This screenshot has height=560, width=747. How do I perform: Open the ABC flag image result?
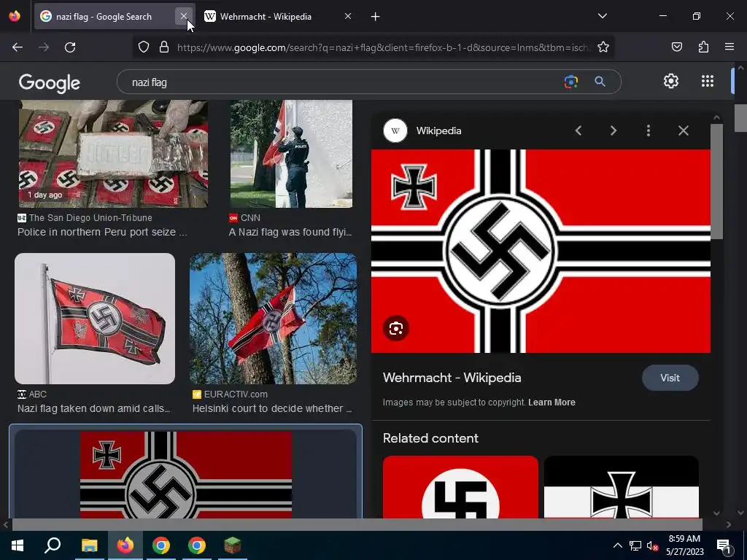pyautogui.click(x=95, y=319)
